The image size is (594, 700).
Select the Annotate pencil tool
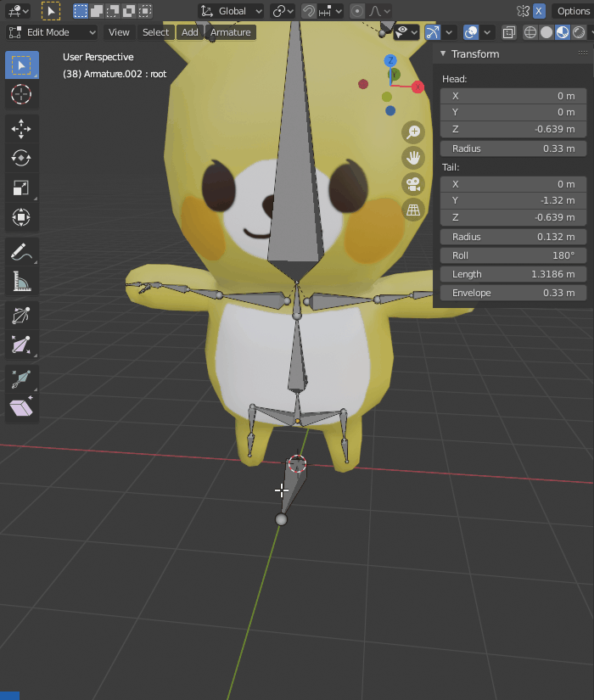click(21, 252)
